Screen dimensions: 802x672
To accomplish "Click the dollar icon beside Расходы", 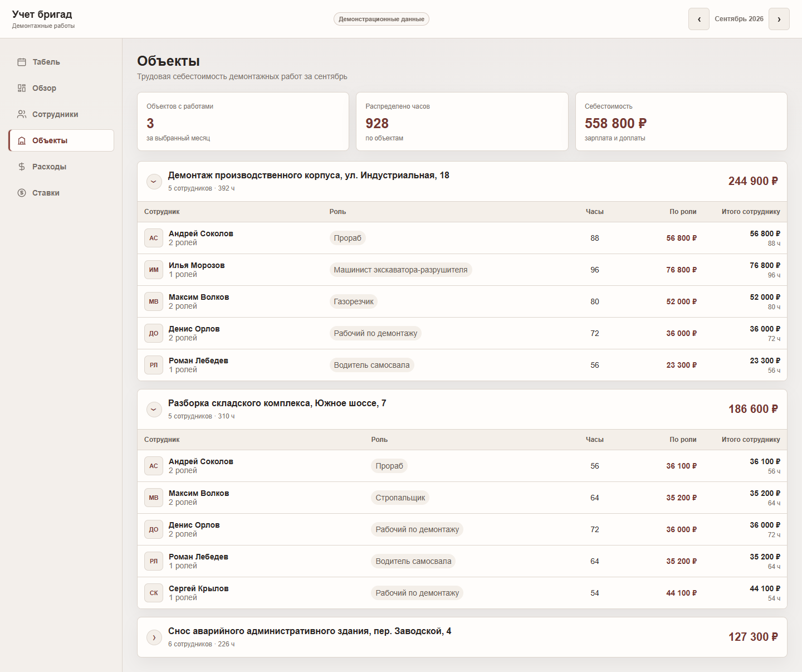I will tap(22, 167).
